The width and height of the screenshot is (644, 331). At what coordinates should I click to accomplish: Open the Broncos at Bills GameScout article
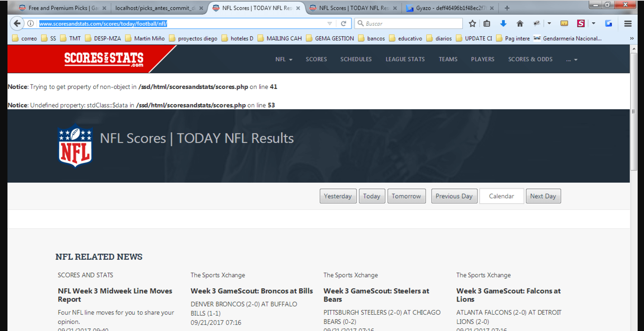coord(252,291)
